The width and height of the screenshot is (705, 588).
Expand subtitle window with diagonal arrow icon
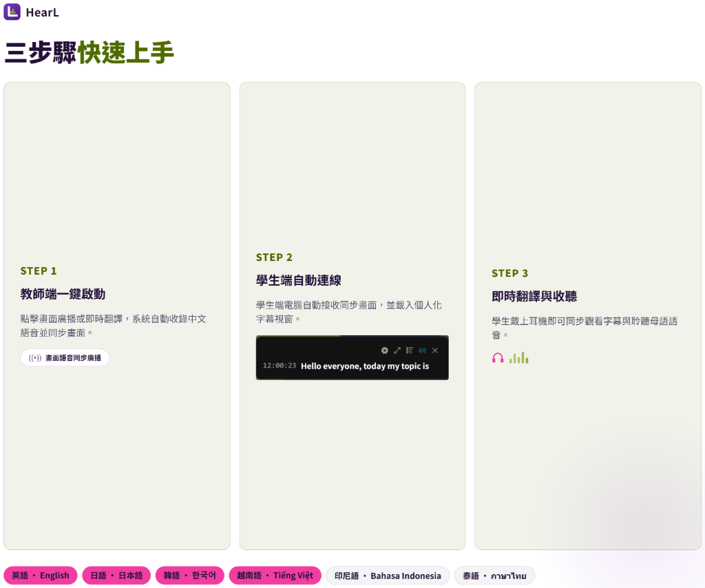tap(397, 350)
